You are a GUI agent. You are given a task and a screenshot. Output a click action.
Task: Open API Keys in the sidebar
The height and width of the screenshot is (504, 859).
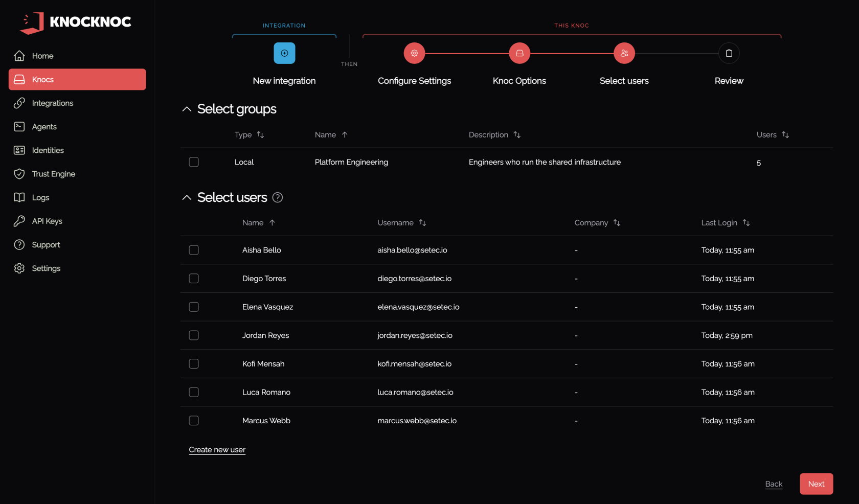pyautogui.click(x=77, y=221)
